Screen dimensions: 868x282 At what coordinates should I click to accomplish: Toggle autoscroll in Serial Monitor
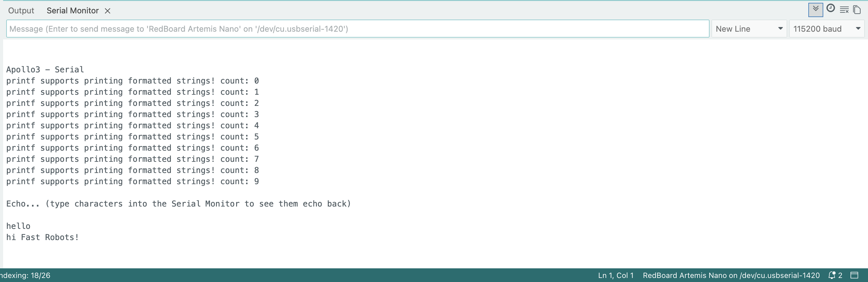pos(815,9)
